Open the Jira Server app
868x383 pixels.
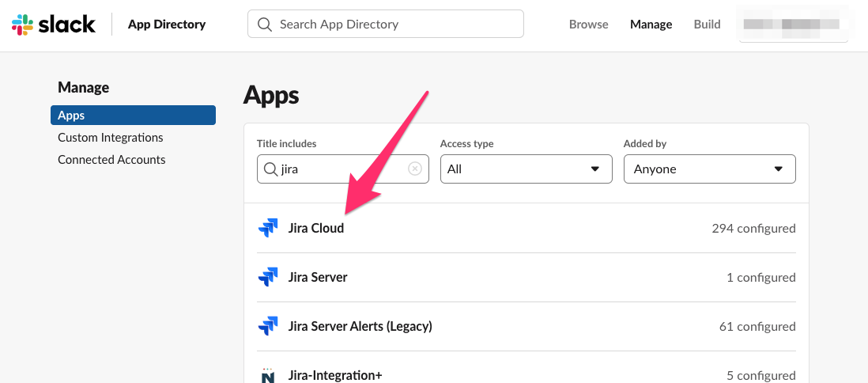[x=318, y=277]
